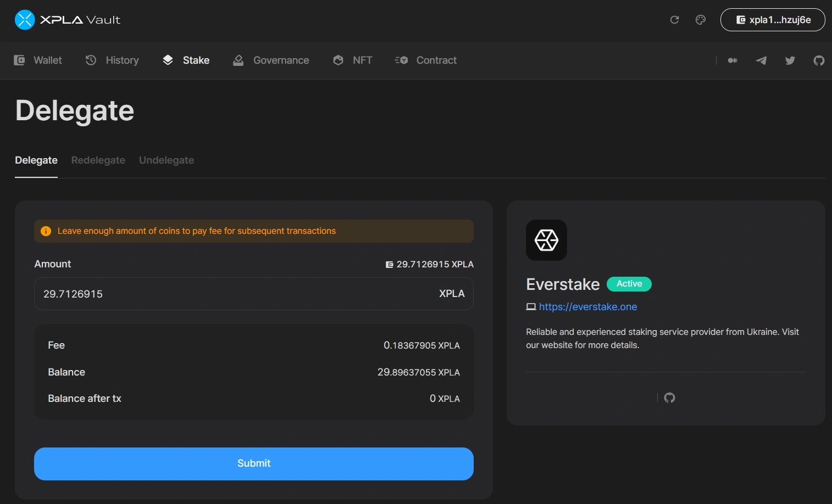Switch to the Redelegate tab
The width and height of the screenshot is (832, 504).
(x=98, y=160)
